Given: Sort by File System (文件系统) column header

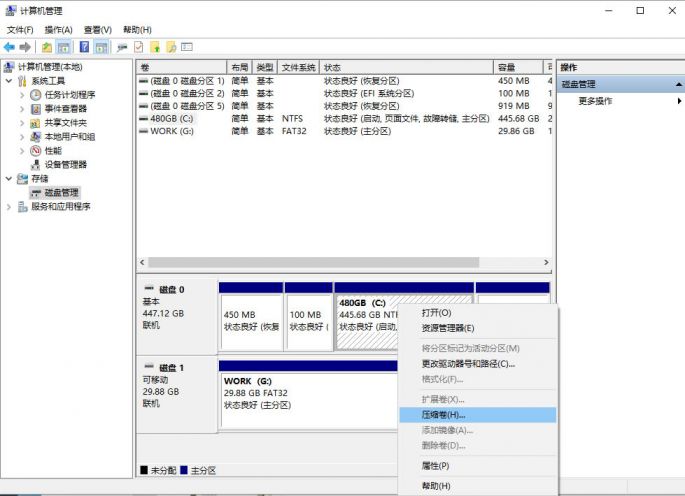Looking at the screenshot, I should pos(298,67).
